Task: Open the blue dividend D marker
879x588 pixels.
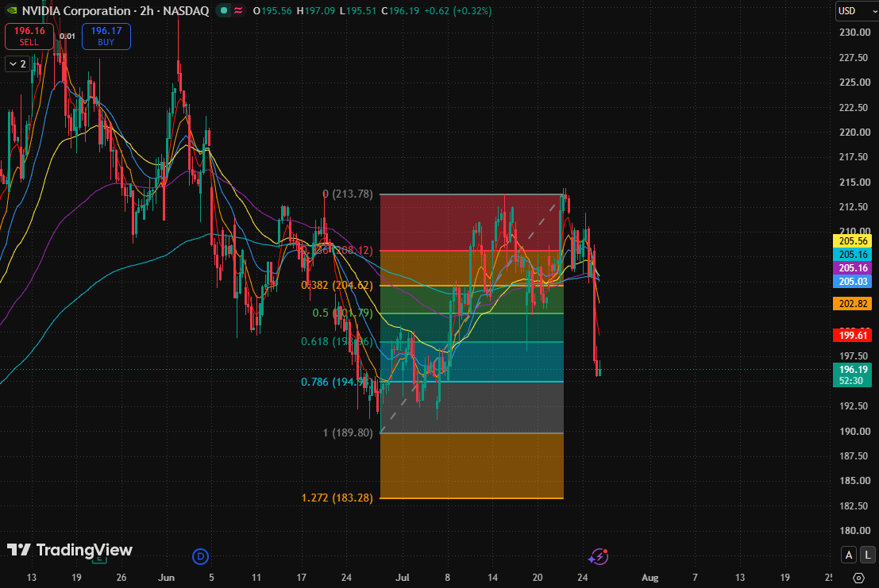Action: coord(200,556)
